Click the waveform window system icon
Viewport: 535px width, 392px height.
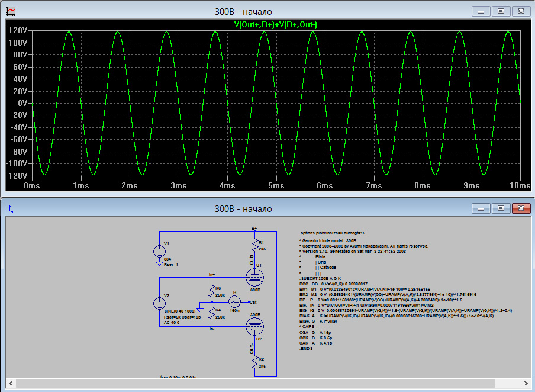11,11
